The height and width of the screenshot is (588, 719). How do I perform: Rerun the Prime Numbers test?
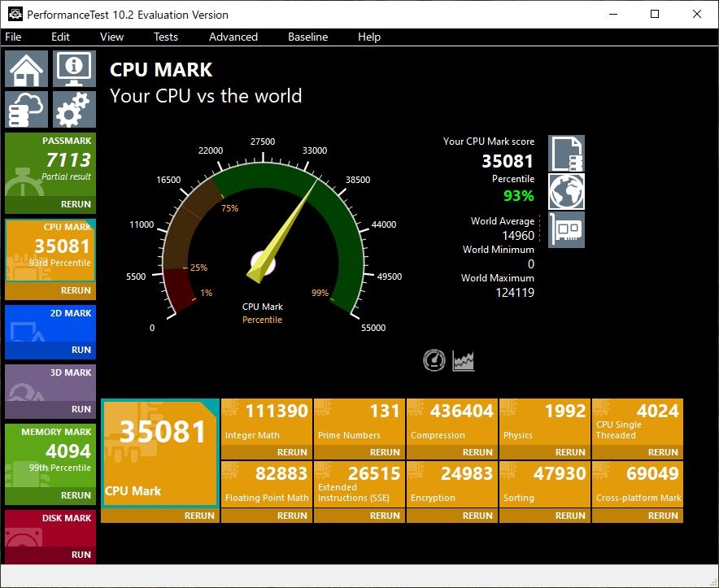coord(385,452)
